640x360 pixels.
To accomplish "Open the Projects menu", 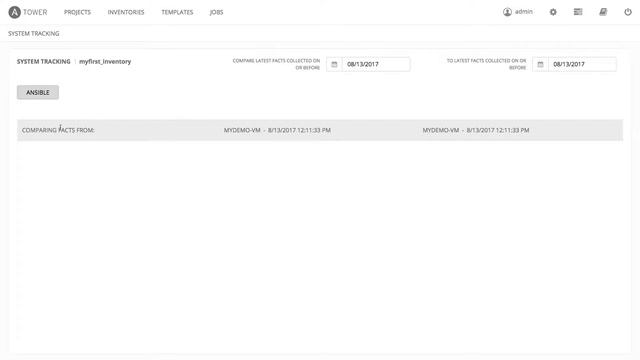I will (x=77, y=12).
